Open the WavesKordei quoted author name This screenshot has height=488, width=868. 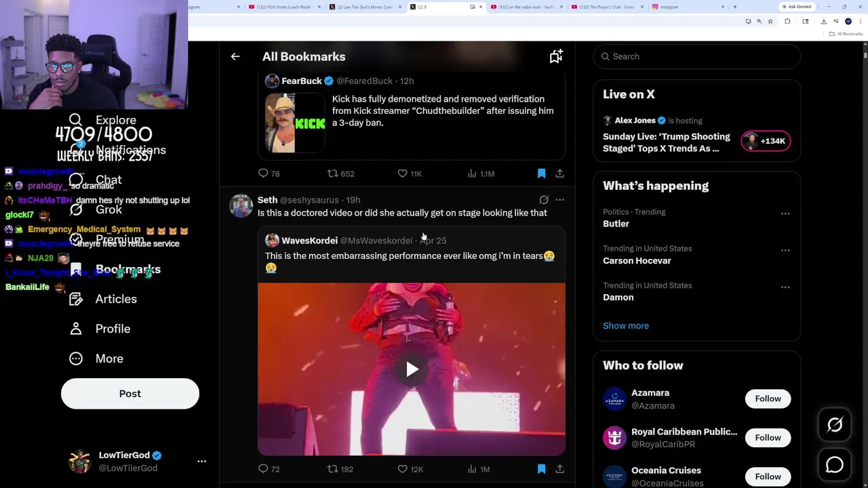tap(309, 241)
